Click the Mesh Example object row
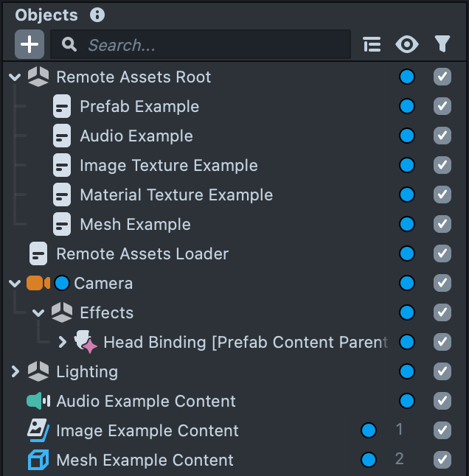469x476 pixels. pos(134,224)
